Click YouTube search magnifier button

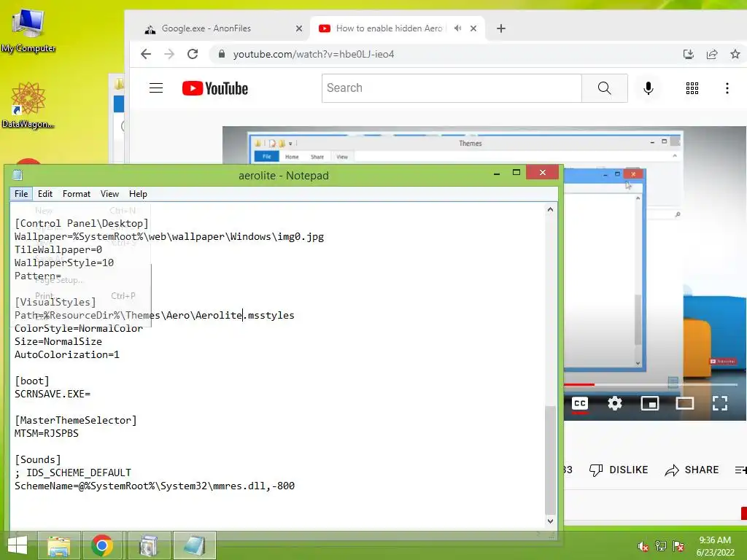(x=605, y=88)
